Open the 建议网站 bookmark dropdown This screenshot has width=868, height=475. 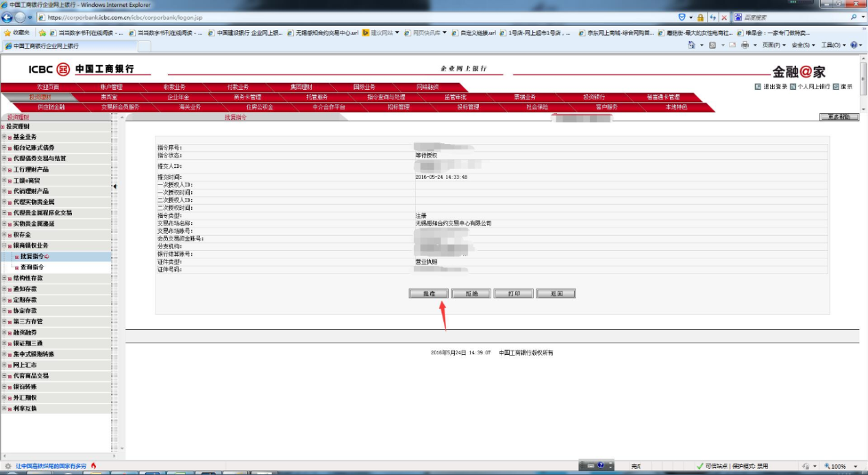click(381, 32)
